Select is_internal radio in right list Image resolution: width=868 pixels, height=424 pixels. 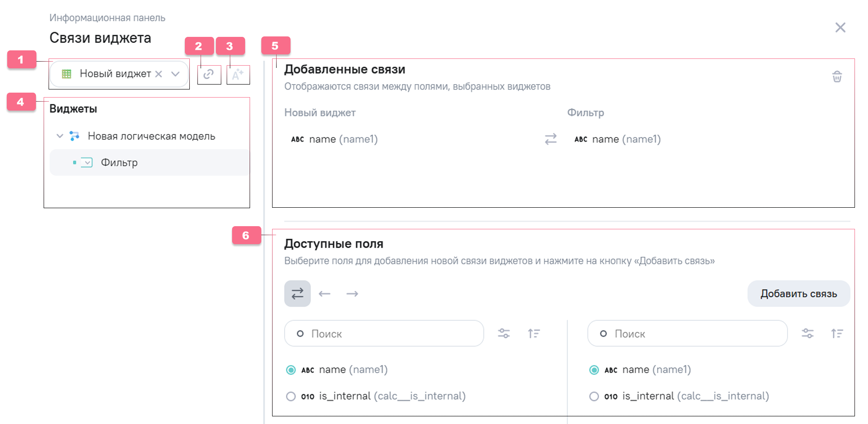coord(594,396)
